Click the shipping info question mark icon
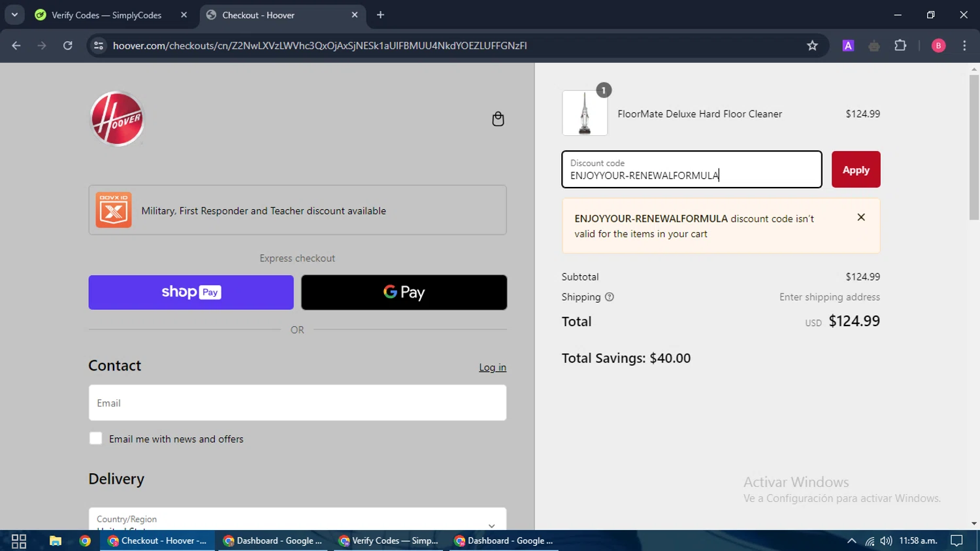Image resolution: width=980 pixels, height=551 pixels. 609,297
